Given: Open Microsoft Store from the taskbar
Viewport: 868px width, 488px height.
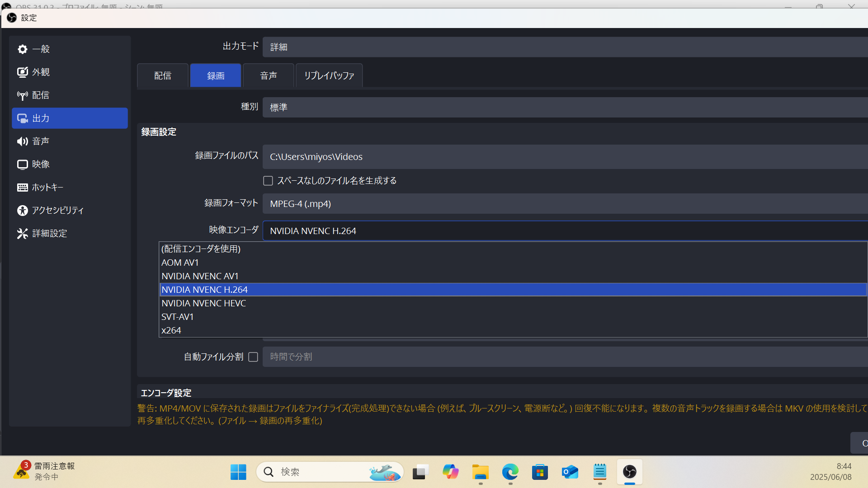Looking at the screenshot, I should (540, 472).
